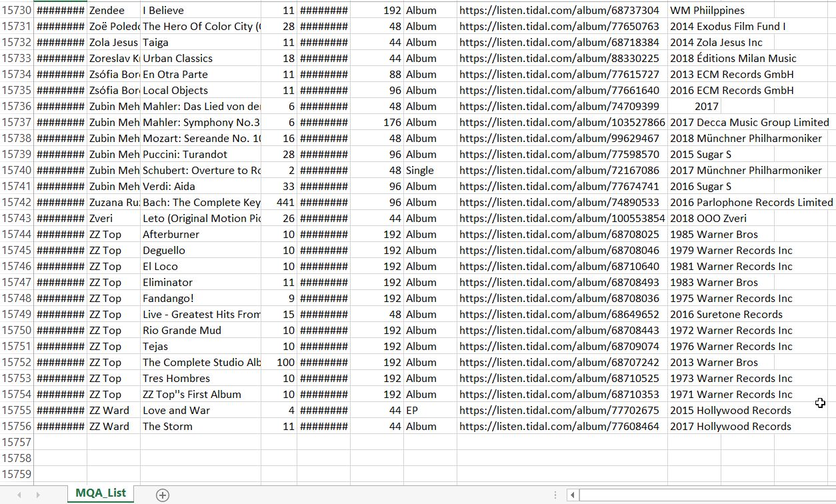Viewport: 836px width, 504px height.
Task: Select the Taiga album cell
Action: [x=201, y=43]
